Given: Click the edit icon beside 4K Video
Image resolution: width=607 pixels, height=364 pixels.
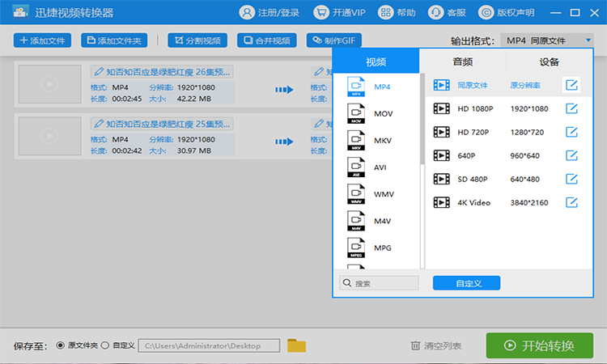Looking at the screenshot, I should coord(571,202).
